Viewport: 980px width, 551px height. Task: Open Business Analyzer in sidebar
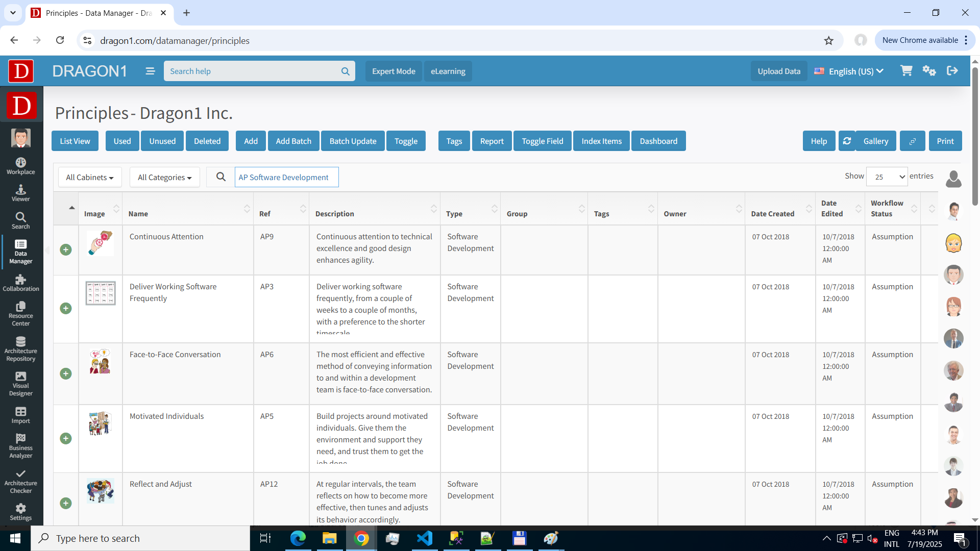(x=20, y=446)
